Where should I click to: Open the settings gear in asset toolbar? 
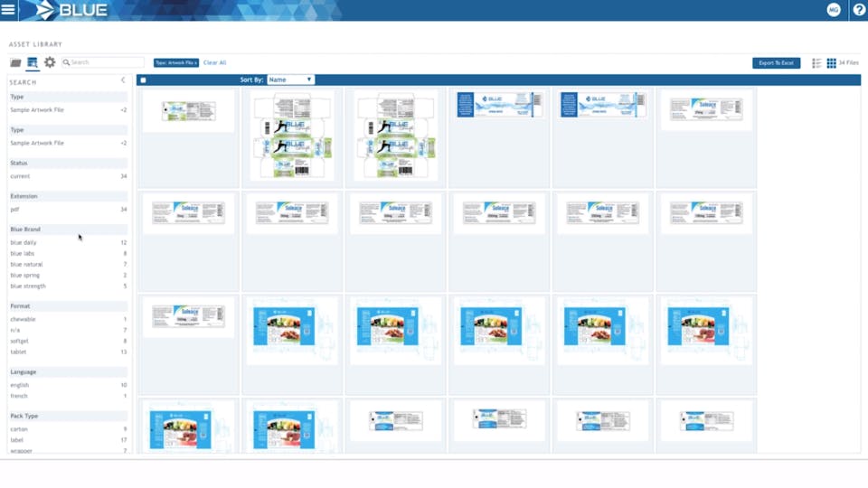[50, 62]
